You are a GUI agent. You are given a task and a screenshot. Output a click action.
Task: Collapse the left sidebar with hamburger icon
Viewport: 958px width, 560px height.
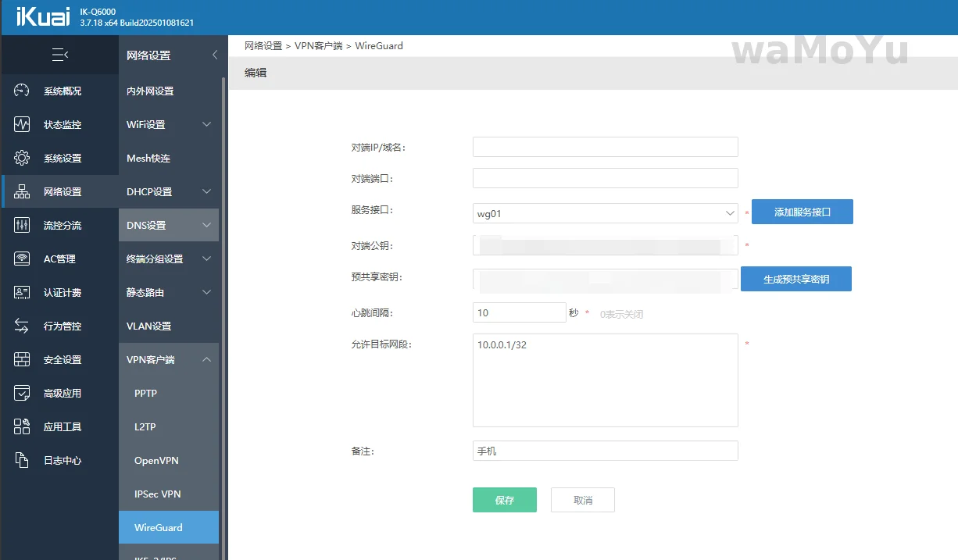click(59, 55)
